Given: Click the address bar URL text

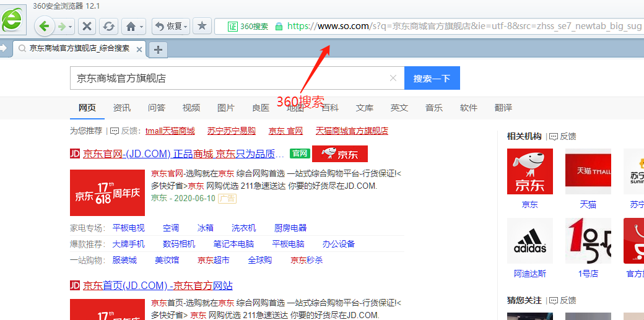Looking at the screenshot, I should [x=464, y=26].
